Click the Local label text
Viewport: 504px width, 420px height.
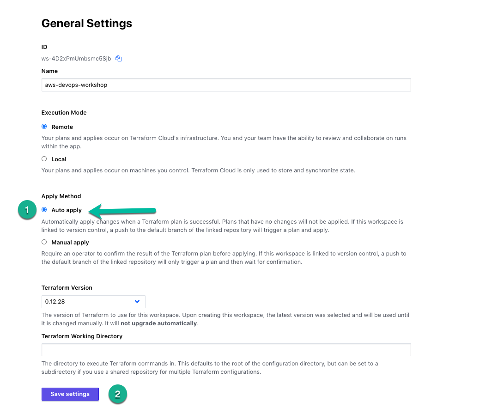[59, 159]
